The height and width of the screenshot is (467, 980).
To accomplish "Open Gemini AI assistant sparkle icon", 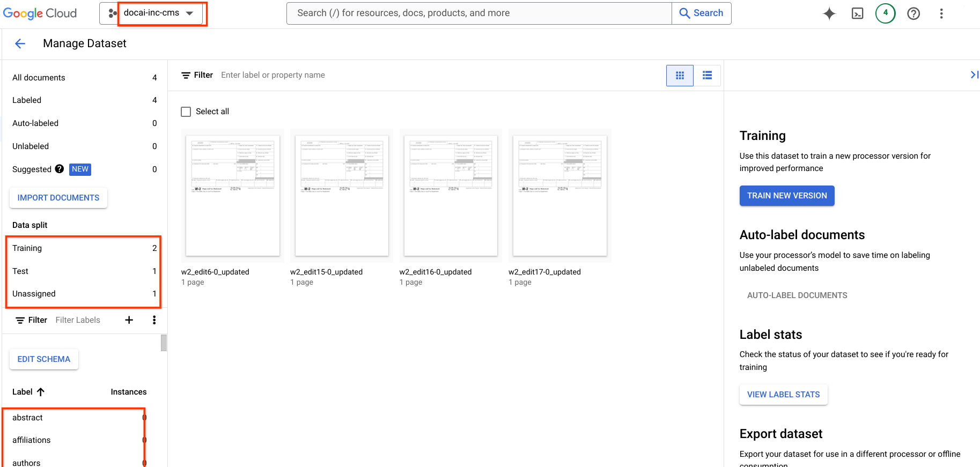I will coord(829,13).
